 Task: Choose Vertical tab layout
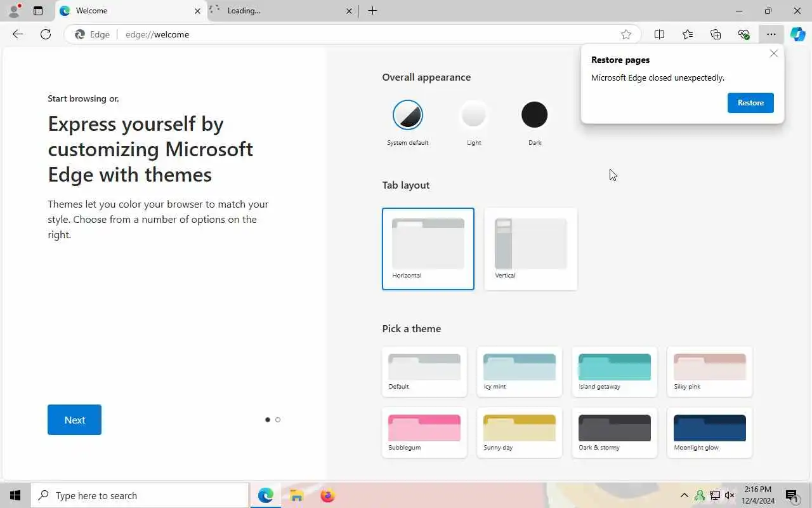(x=531, y=249)
